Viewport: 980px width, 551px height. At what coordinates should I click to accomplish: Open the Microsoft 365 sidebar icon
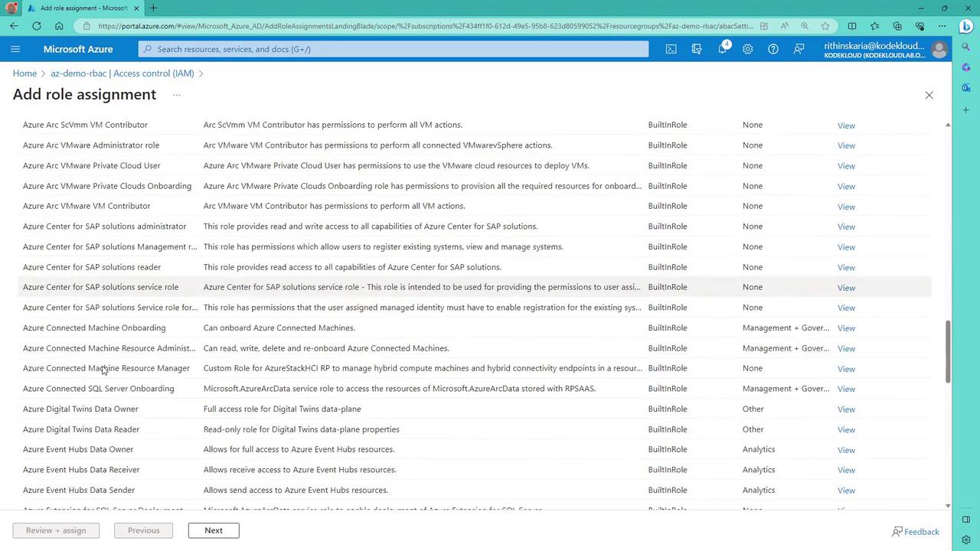[966, 68]
